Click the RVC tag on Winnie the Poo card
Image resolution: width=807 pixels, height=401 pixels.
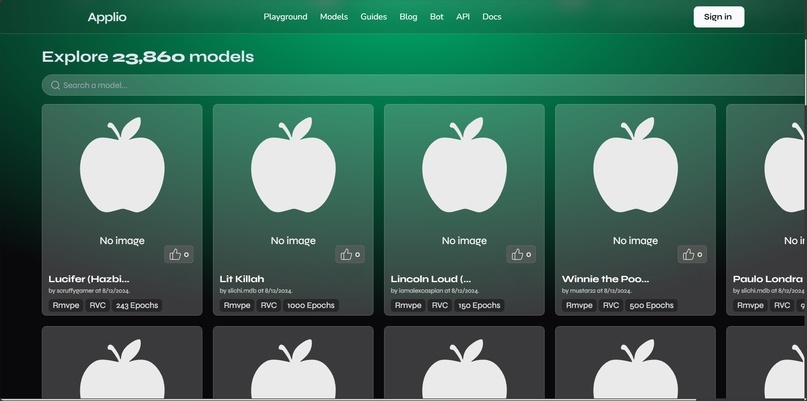click(611, 305)
